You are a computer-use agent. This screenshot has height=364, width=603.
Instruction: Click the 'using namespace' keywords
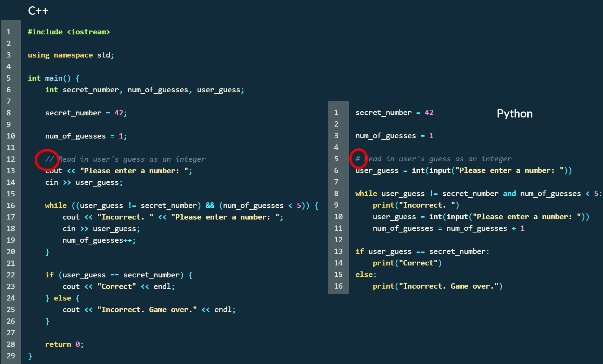[60, 55]
